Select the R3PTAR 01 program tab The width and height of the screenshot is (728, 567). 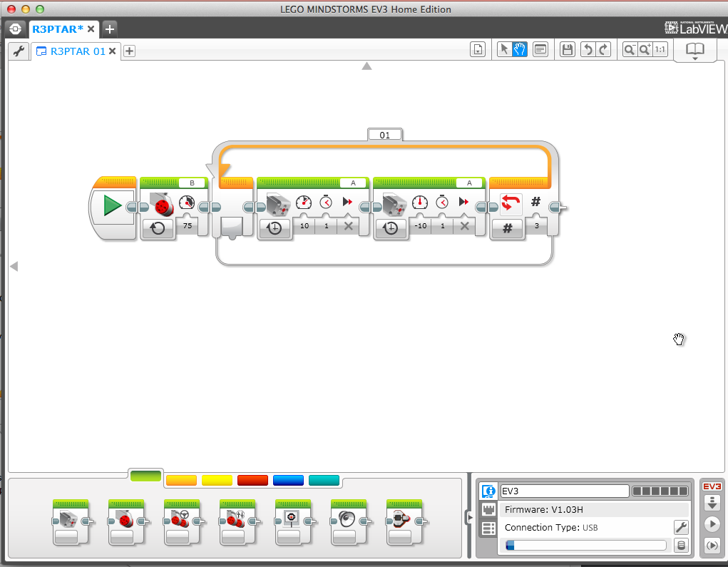77,51
